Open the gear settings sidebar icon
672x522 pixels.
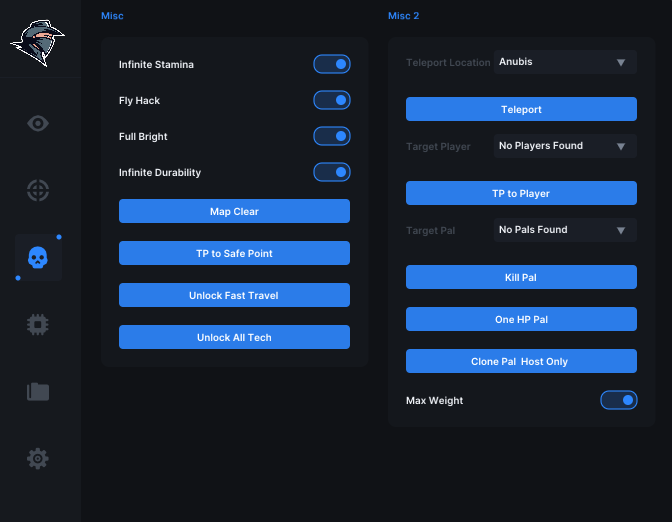click(38, 459)
